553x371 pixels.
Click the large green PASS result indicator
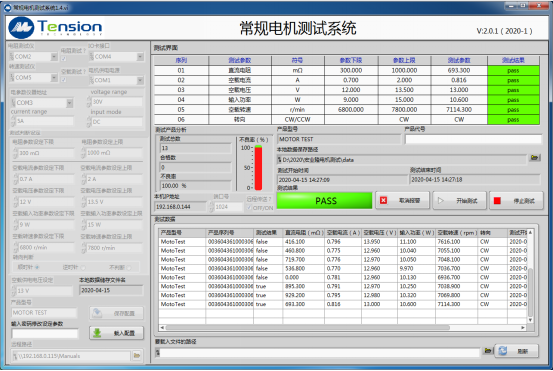point(324,201)
